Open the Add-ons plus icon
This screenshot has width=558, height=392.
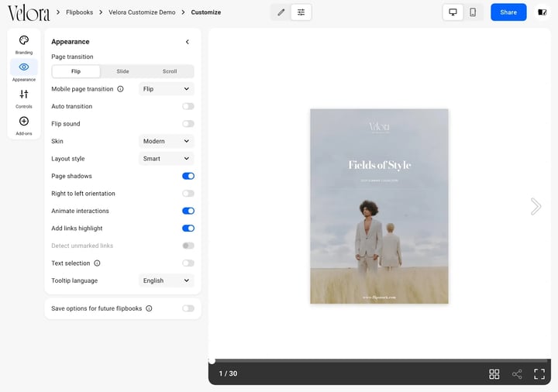point(24,121)
